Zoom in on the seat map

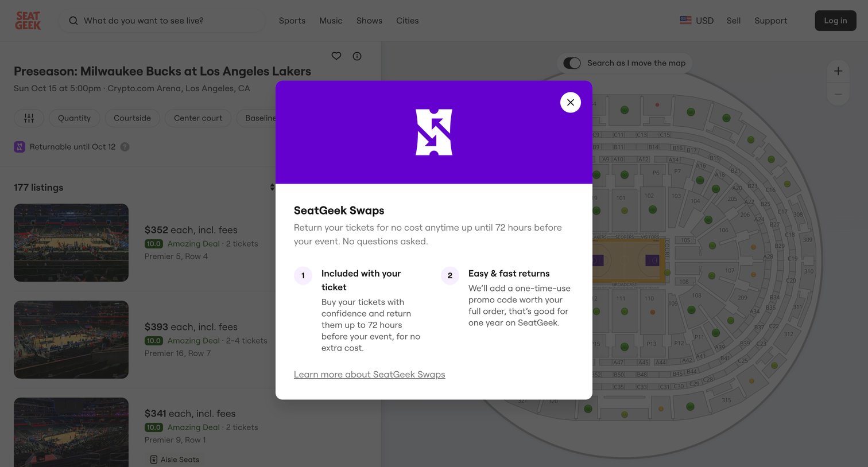(838, 71)
